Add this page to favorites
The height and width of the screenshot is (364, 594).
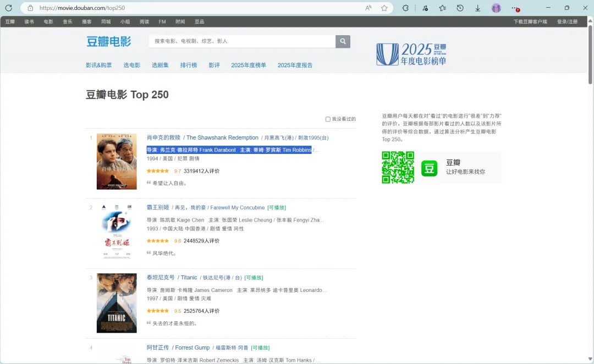(384, 8)
